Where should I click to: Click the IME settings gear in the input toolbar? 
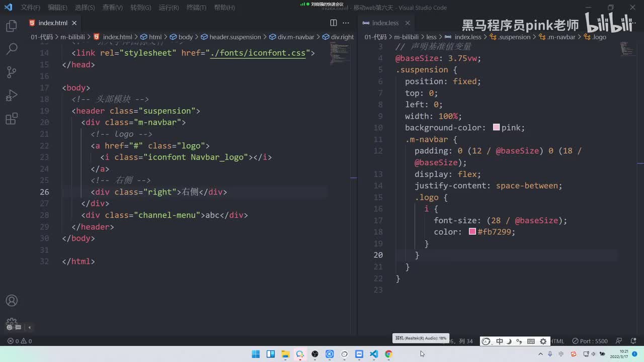543,341
